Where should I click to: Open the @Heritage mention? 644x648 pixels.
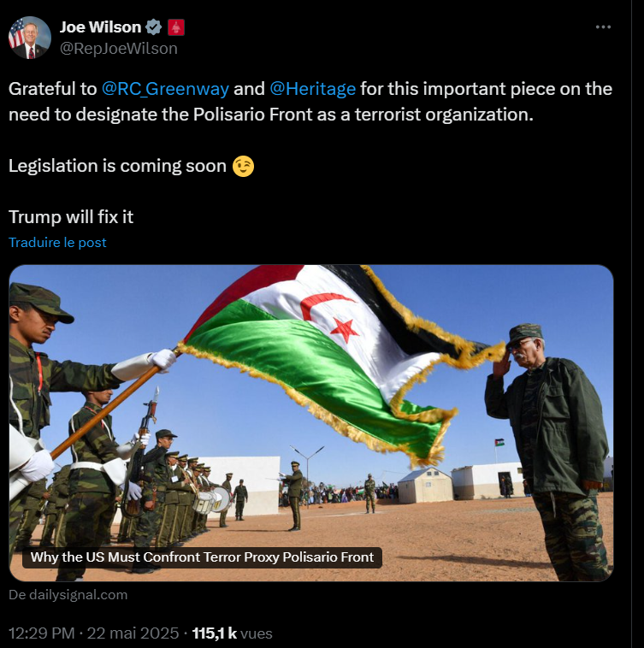(312, 89)
